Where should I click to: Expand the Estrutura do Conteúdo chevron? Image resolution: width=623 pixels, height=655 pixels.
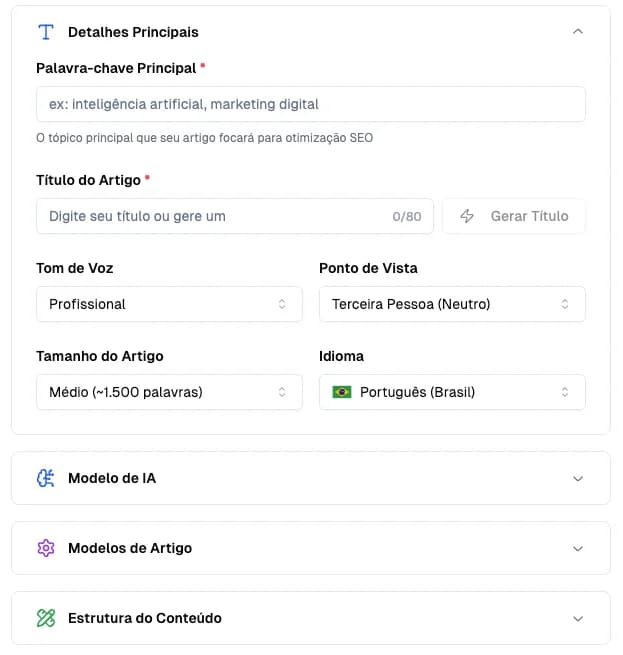tap(577, 618)
